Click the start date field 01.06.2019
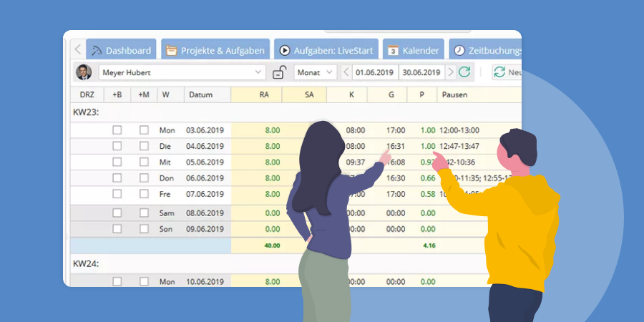The width and height of the screenshot is (644, 322). point(375,72)
